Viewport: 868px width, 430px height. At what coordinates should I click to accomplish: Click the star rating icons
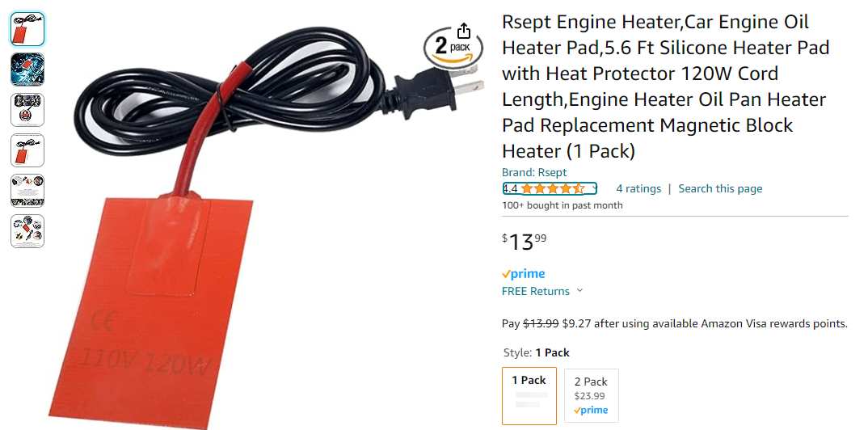(552, 188)
